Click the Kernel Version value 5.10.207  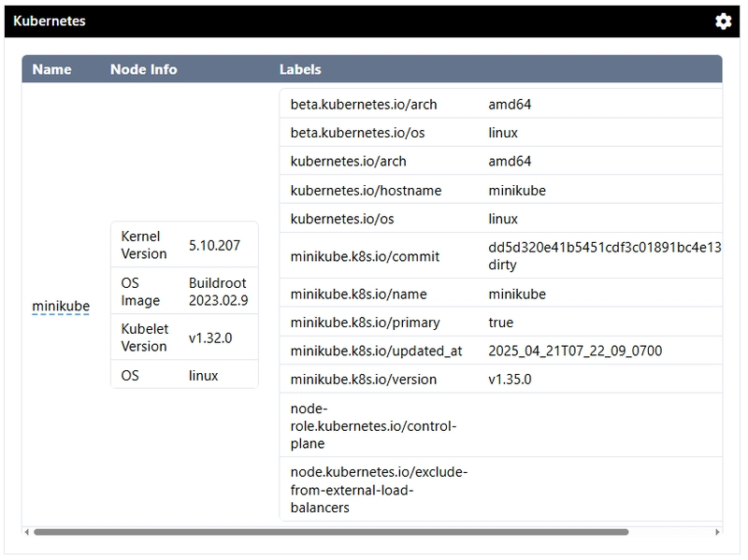214,245
